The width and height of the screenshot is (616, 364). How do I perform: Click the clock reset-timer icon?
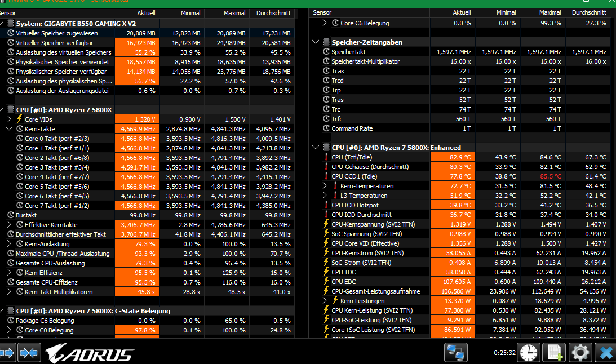pyautogui.click(x=529, y=353)
